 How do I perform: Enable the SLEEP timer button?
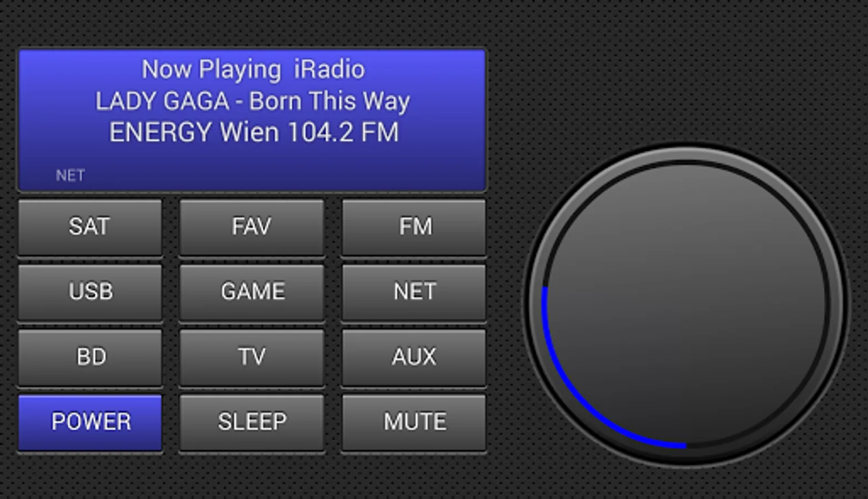tap(252, 422)
